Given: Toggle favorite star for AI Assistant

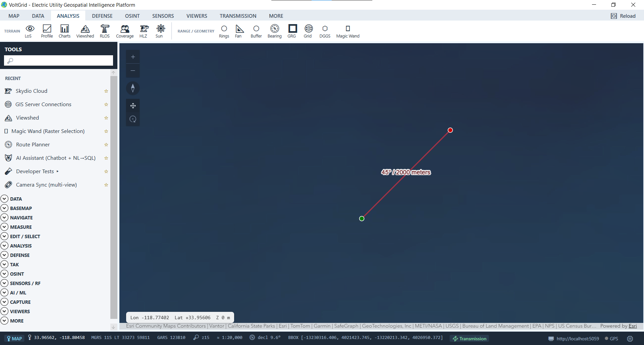Looking at the screenshot, I should pos(106,158).
